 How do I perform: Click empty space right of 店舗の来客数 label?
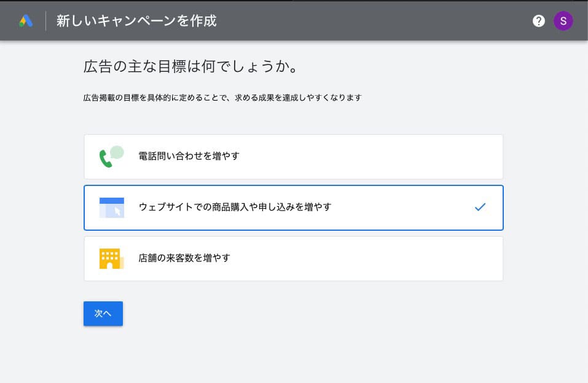369,258
